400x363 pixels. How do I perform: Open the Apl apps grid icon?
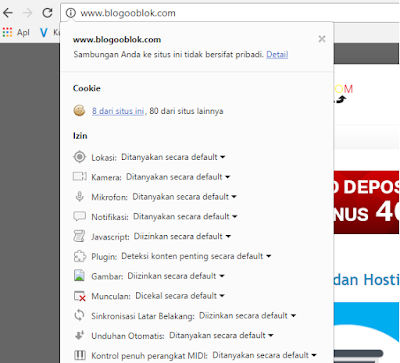click(x=7, y=32)
